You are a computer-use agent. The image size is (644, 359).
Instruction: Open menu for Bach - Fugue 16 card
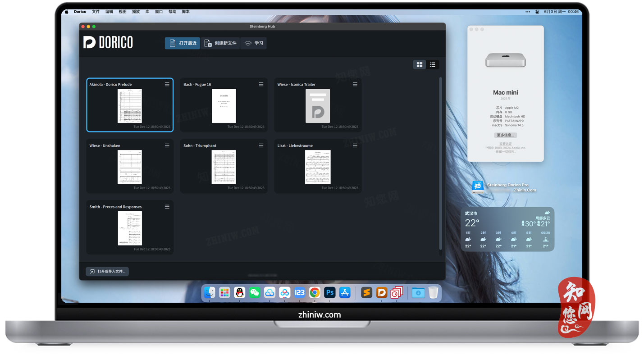coord(261,84)
